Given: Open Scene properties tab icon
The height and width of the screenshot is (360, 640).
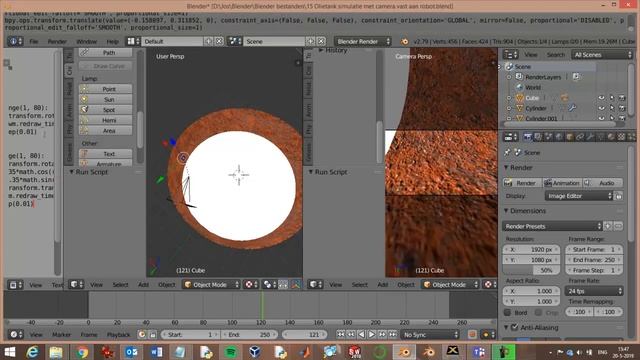Looking at the screenshot, I should [x=548, y=137].
